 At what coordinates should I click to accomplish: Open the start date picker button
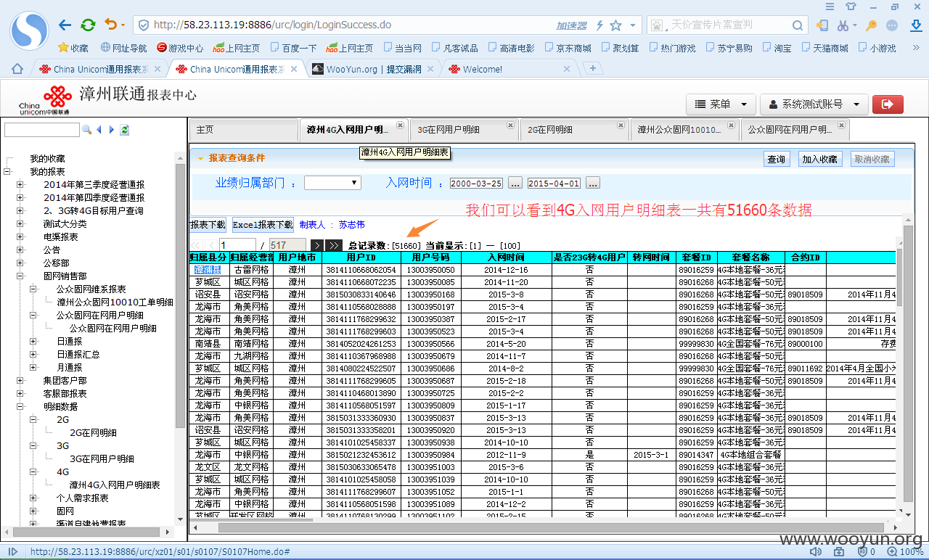(515, 184)
